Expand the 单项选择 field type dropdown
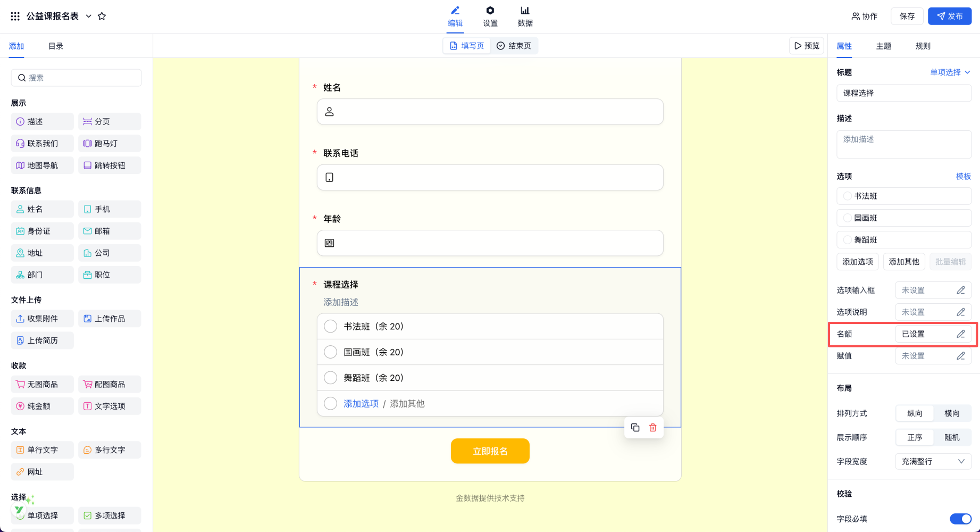The height and width of the screenshot is (532, 980). (950, 72)
